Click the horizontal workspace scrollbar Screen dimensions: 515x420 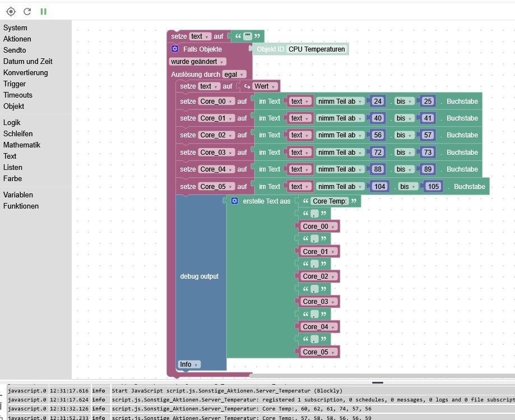coord(382,375)
